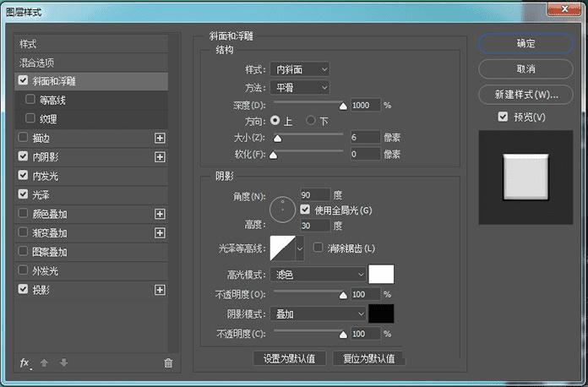Click the 软化 value field showing 0
588x387 pixels.
pyautogui.click(x=365, y=154)
